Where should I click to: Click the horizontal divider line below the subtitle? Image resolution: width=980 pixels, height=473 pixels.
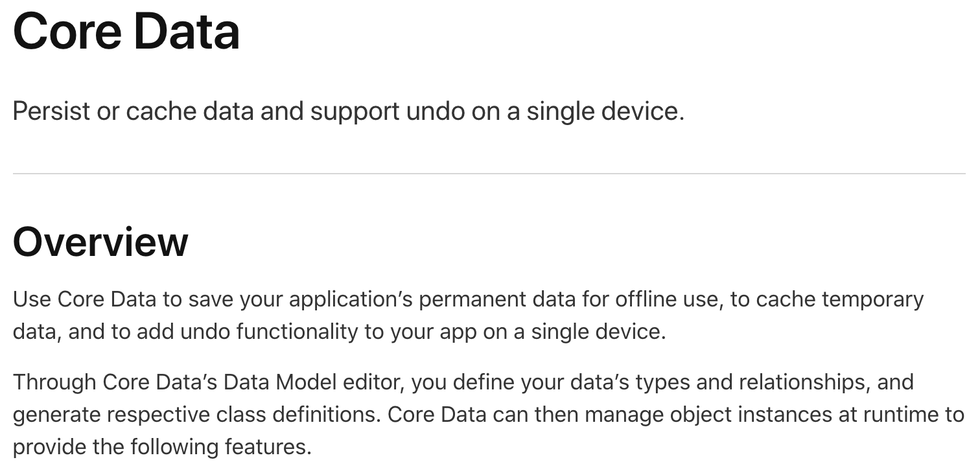pyautogui.click(x=489, y=174)
